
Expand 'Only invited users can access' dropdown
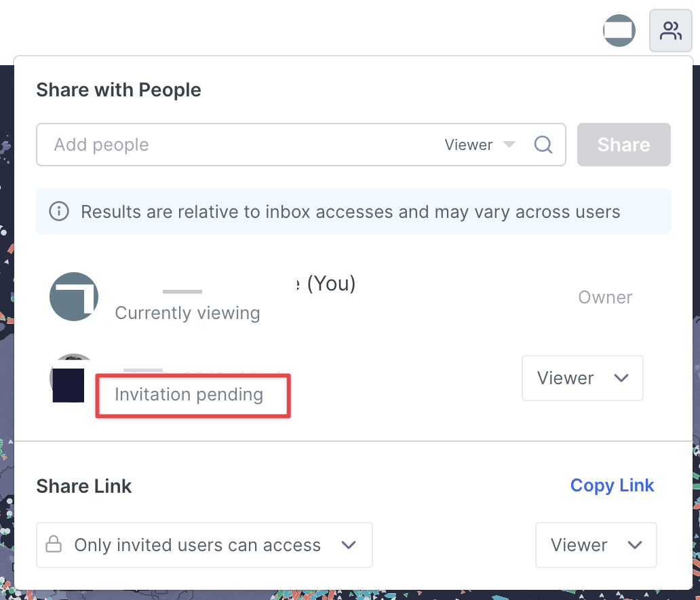[204, 545]
